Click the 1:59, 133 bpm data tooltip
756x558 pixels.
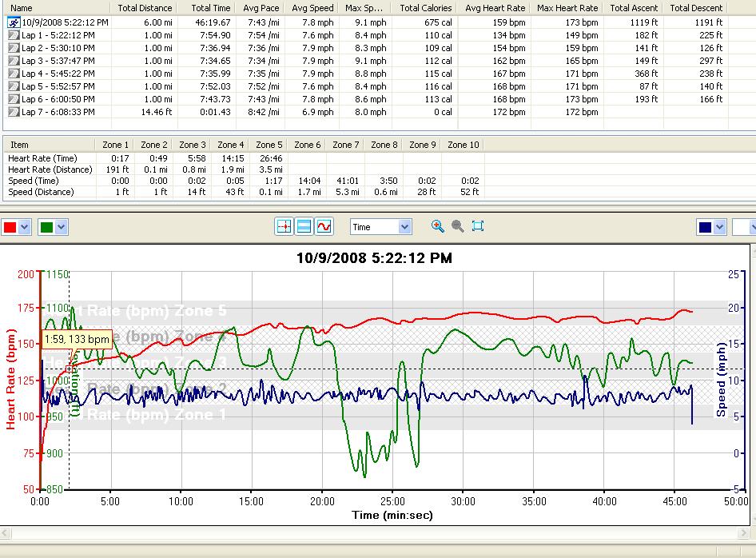(x=78, y=340)
